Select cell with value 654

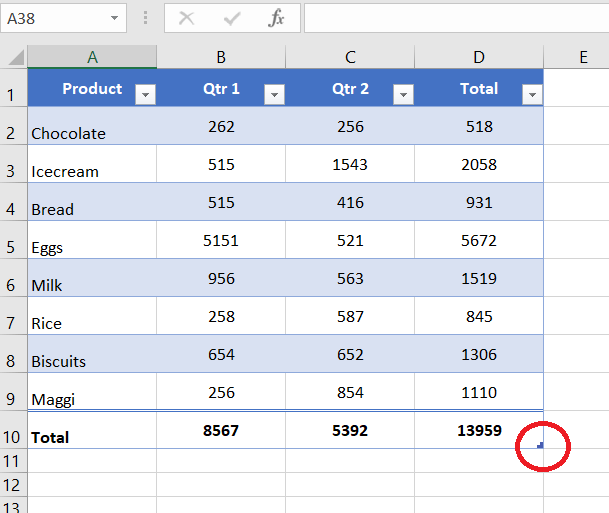point(221,354)
